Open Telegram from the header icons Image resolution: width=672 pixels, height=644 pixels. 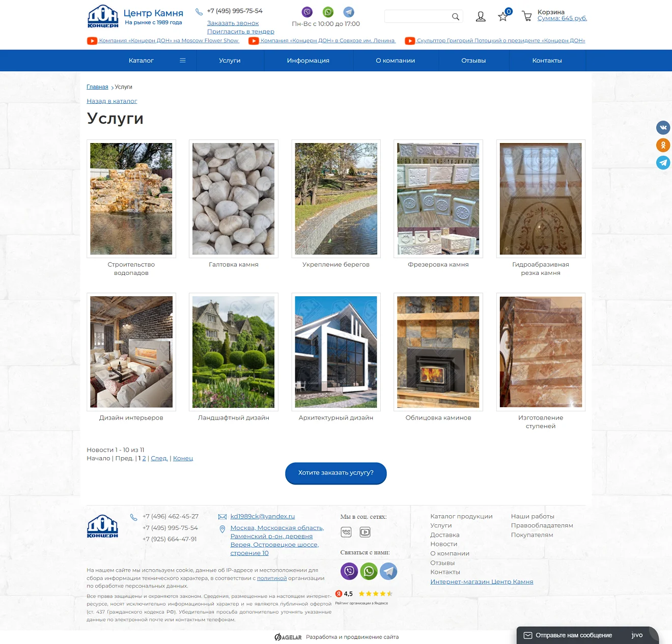coord(349,12)
